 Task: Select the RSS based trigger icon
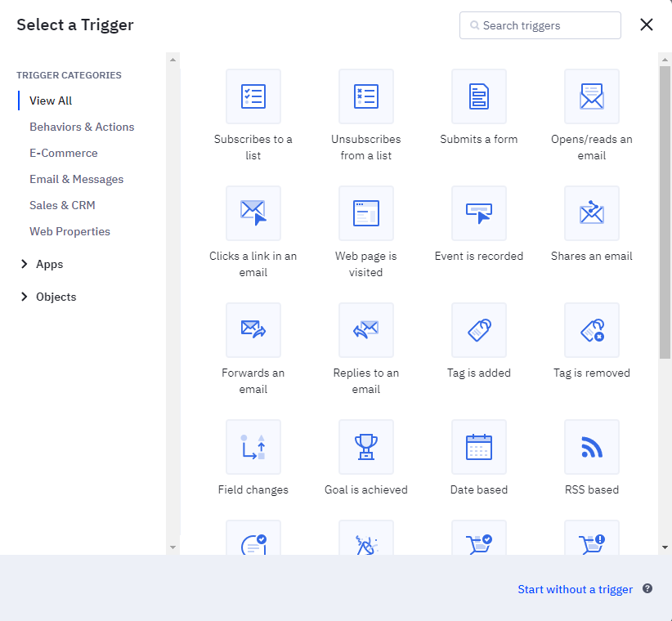pyautogui.click(x=592, y=447)
